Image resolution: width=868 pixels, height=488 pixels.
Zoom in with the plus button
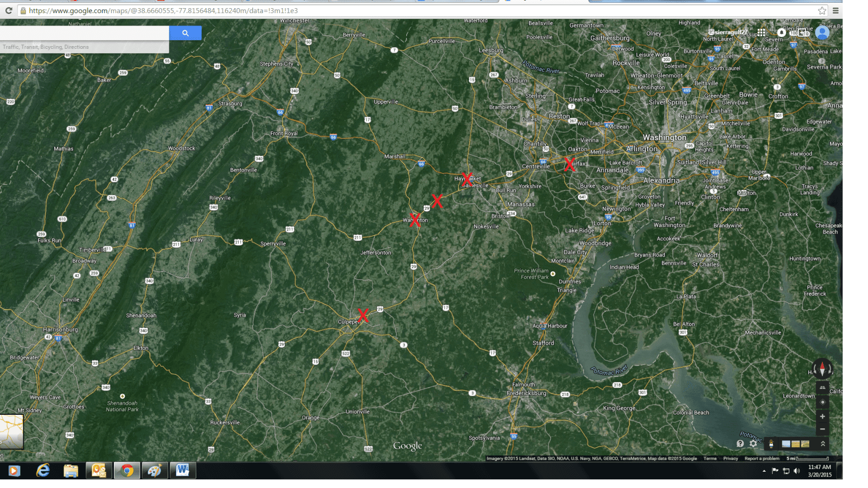click(x=822, y=416)
